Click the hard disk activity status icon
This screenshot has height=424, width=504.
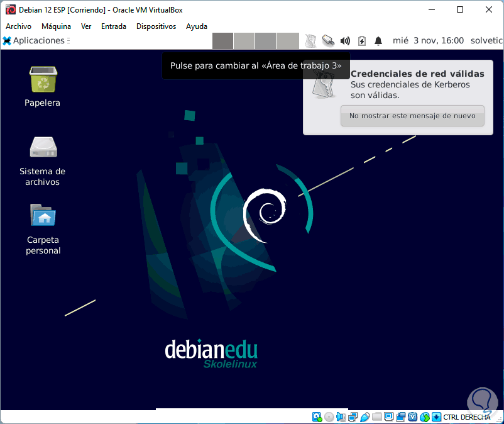(x=317, y=417)
